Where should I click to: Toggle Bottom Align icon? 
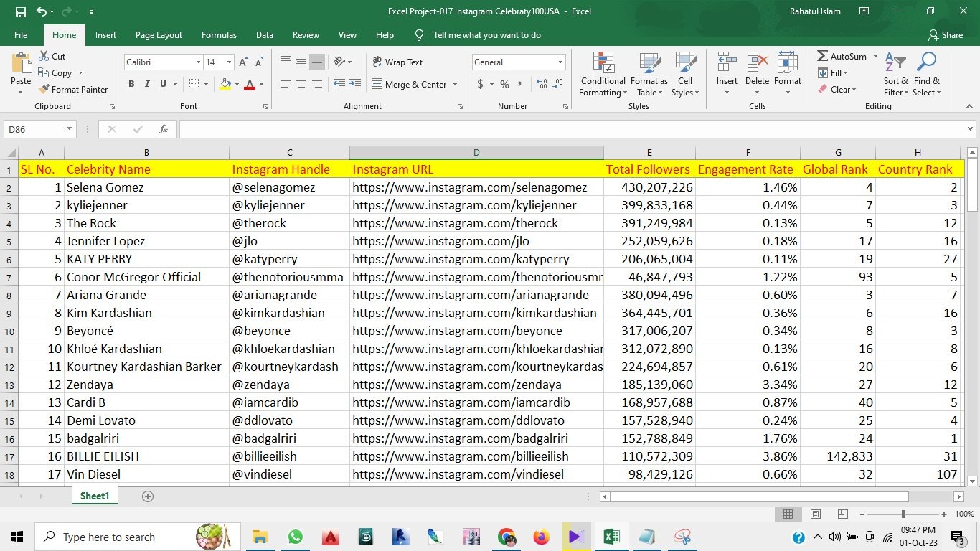(317, 62)
